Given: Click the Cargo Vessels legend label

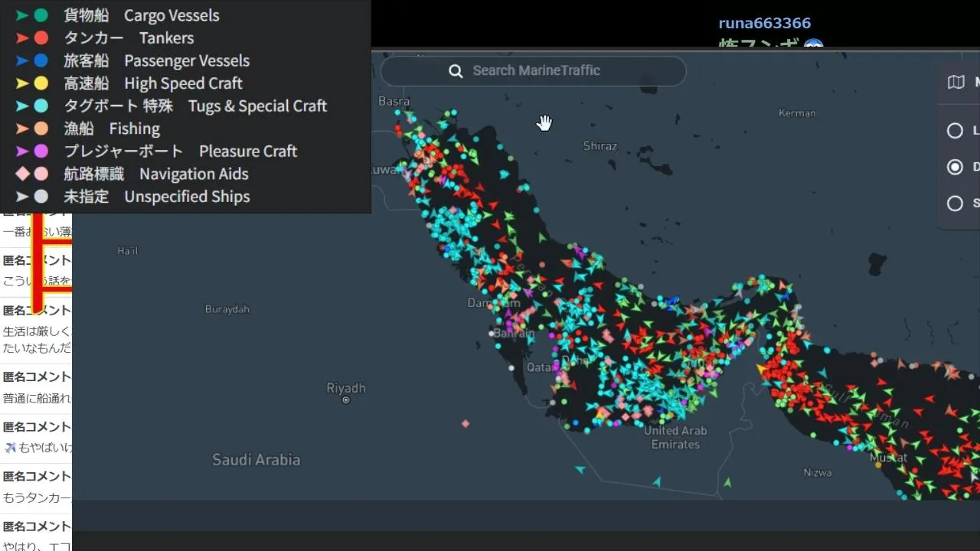Looking at the screenshot, I should 142,15.
